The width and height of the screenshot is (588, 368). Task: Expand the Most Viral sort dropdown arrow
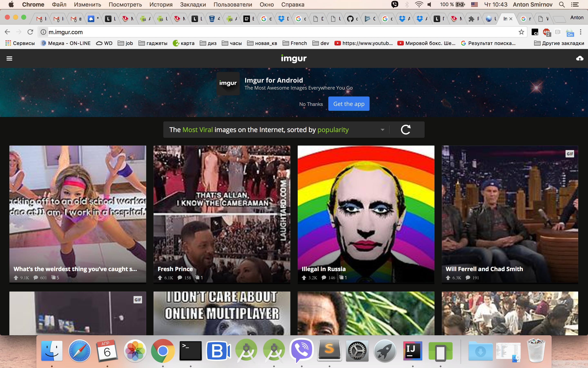pyautogui.click(x=382, y=130)
